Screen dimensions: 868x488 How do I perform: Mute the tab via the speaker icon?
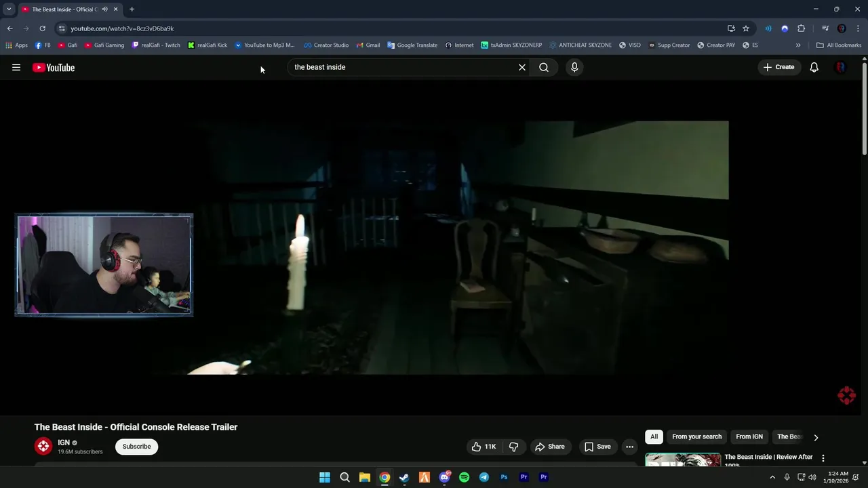click(x=104, y=9)
